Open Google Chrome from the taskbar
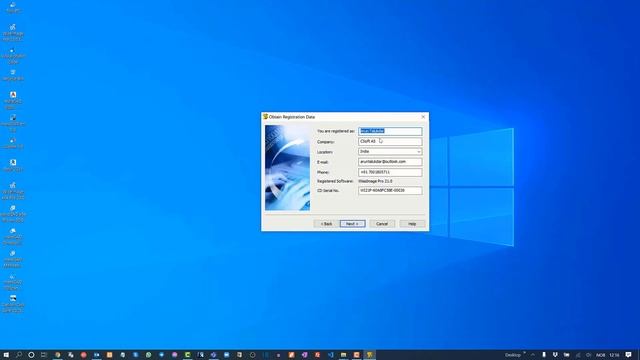This screenshot has height=360, width=640. click(x=58, y=355)
